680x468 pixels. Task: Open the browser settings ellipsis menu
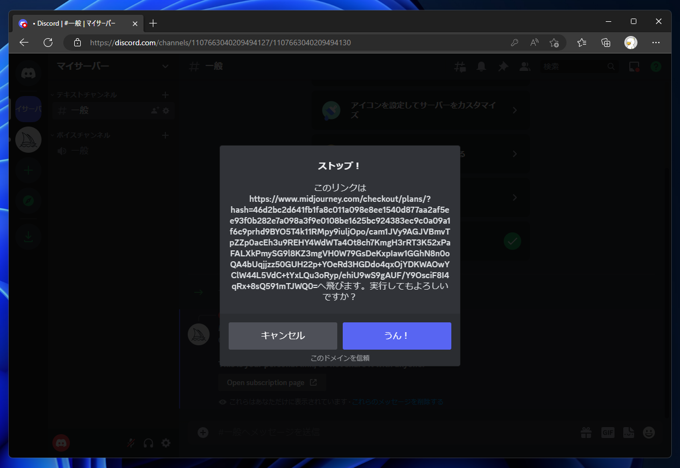click(x=656, y=43)
